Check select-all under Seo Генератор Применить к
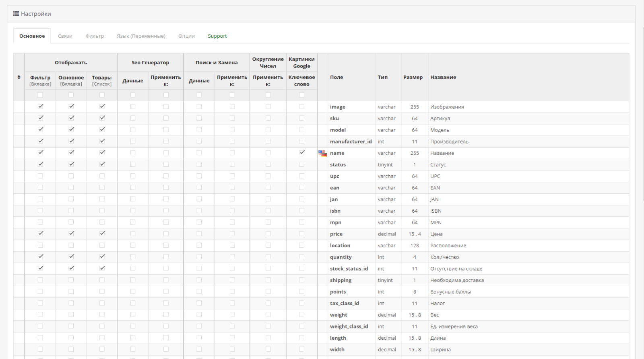The height and width of the screenshot is (359, 644). tap(166, 95)
